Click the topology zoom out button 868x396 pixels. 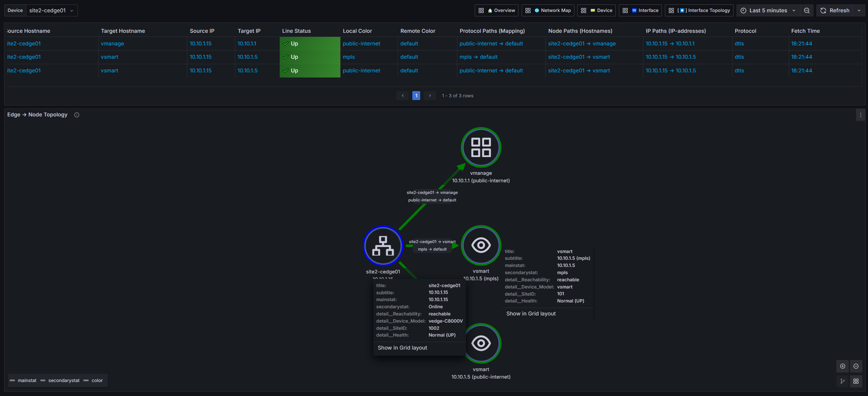pyautogui.click(x=856, y=366)
